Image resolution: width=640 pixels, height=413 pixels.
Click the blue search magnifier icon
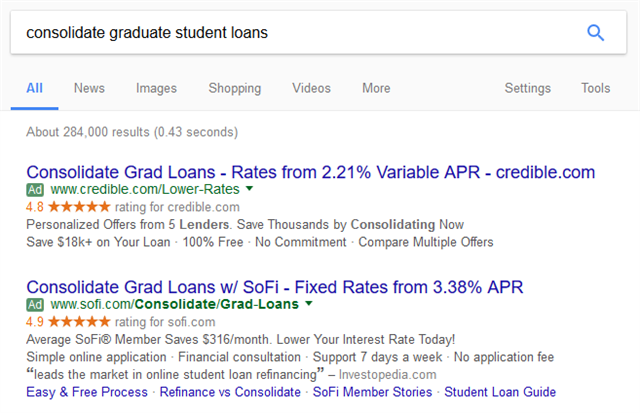click(x=596, y=33)
